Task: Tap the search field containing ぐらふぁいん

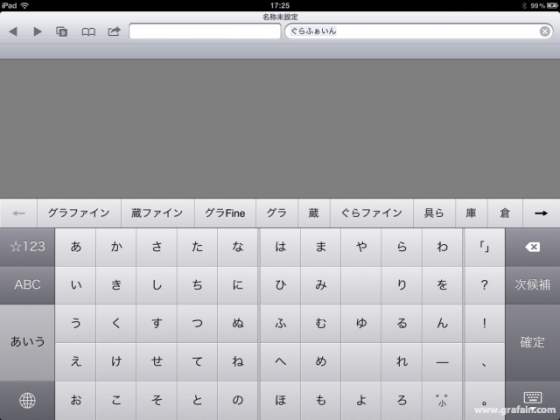Action: (419, 32)
